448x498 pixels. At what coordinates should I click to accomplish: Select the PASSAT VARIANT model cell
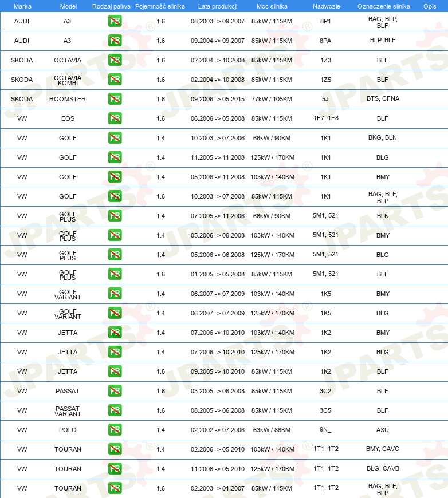point(68,411)
